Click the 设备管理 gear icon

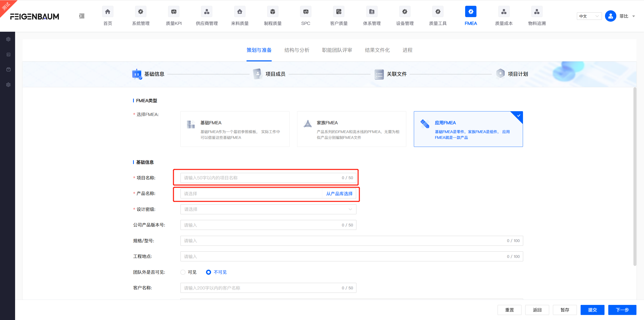pos(405,12)
